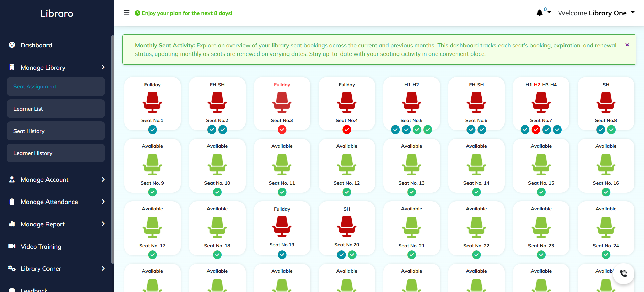The height and width of the screenshot is (292, 644).
Task: Click the Seat No. 21 label
Action: (x=412, y=246)
